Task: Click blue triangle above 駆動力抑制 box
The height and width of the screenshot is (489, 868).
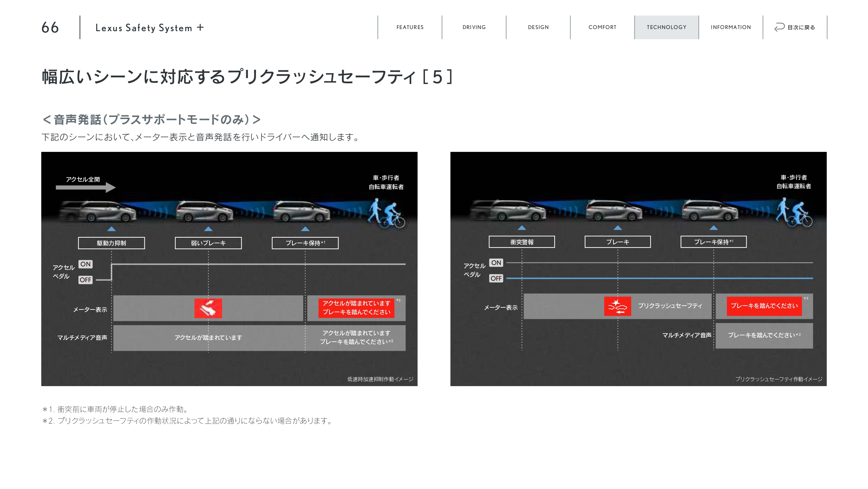Action: pyautogui.click(x=111, y=229)
